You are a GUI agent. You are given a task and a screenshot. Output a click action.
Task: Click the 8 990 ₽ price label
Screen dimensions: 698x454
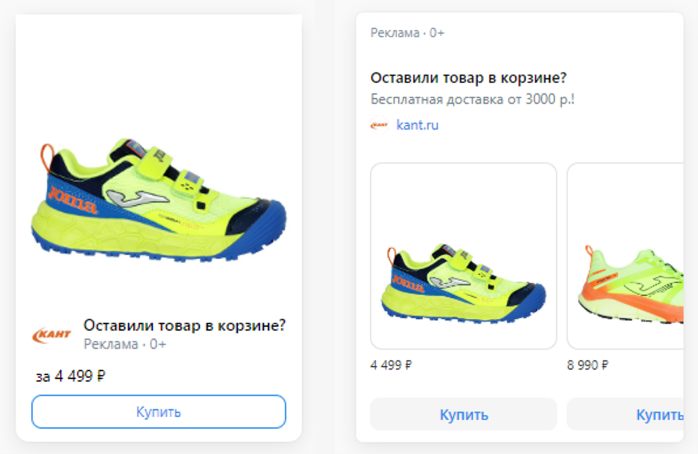coord(588,365)
